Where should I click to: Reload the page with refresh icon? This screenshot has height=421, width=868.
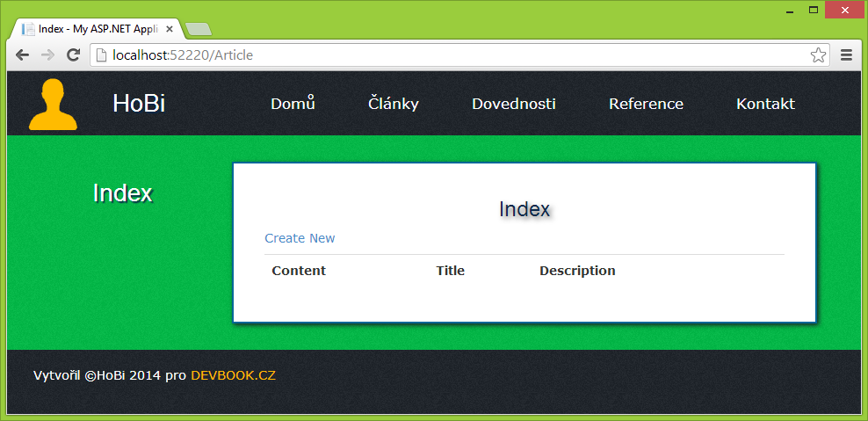click(x=74, y=55)
